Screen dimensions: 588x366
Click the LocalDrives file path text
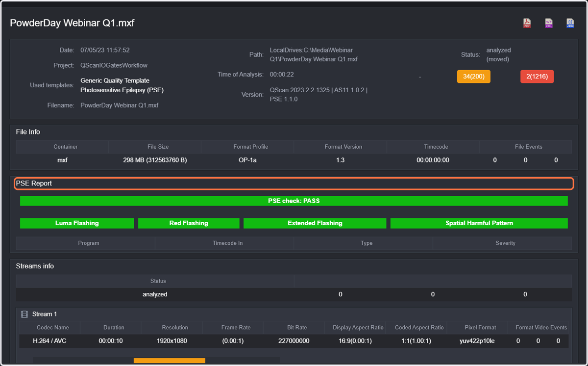click(314, 54)
